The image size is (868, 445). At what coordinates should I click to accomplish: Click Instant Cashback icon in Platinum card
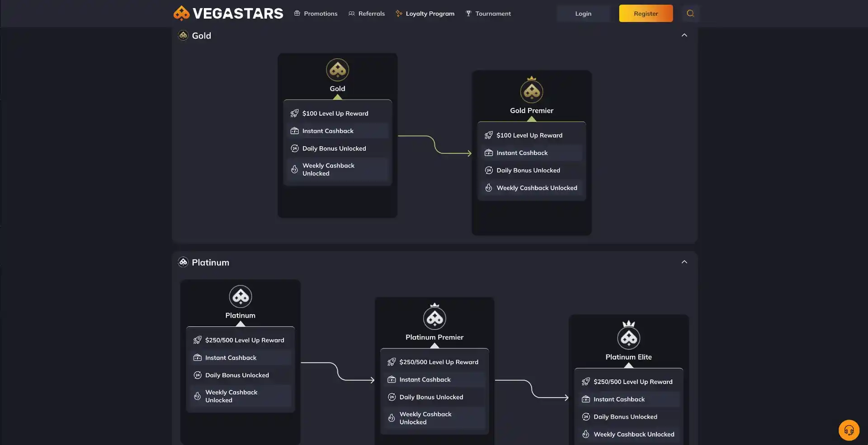pos(198,358)
